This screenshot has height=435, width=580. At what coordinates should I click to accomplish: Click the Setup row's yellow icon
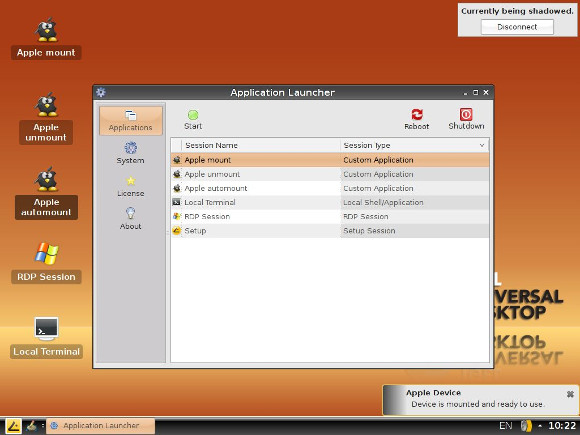177,230
